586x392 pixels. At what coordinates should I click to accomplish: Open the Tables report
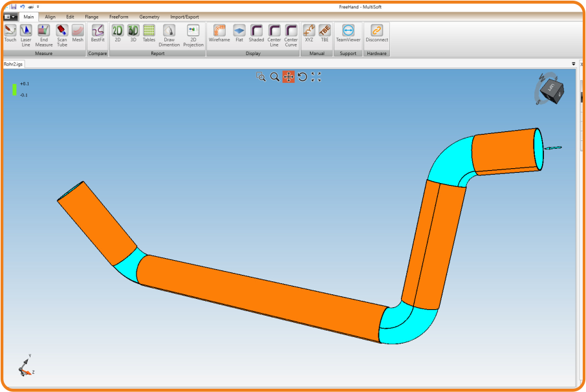pos(149,34)
